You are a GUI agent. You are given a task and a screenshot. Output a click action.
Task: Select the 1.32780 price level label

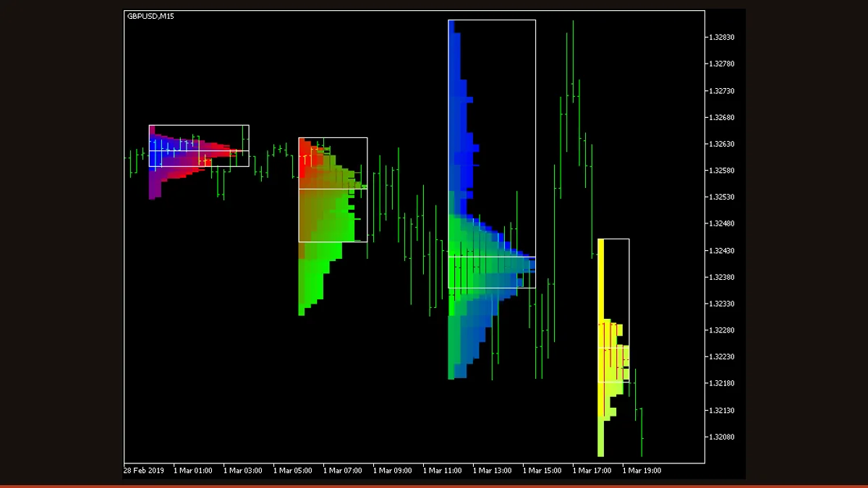pyautogui.click(x=721, y=64)
